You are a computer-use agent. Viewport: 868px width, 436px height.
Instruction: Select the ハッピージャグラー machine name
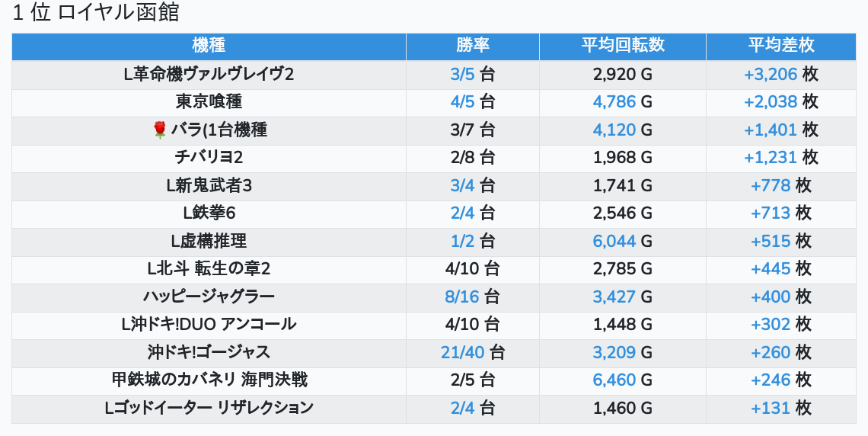coord(209,297)
